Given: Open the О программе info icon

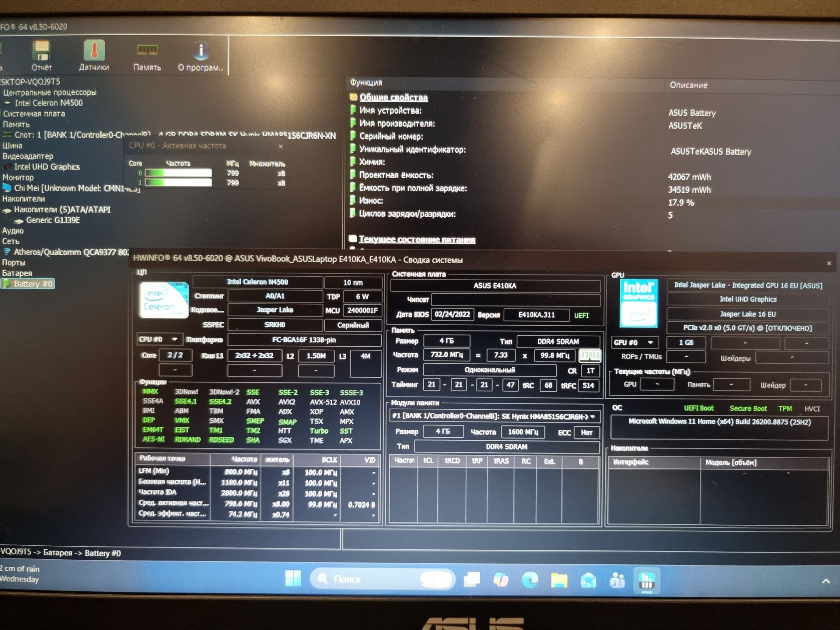Looking at the screenshot, I should click(201, 56).
